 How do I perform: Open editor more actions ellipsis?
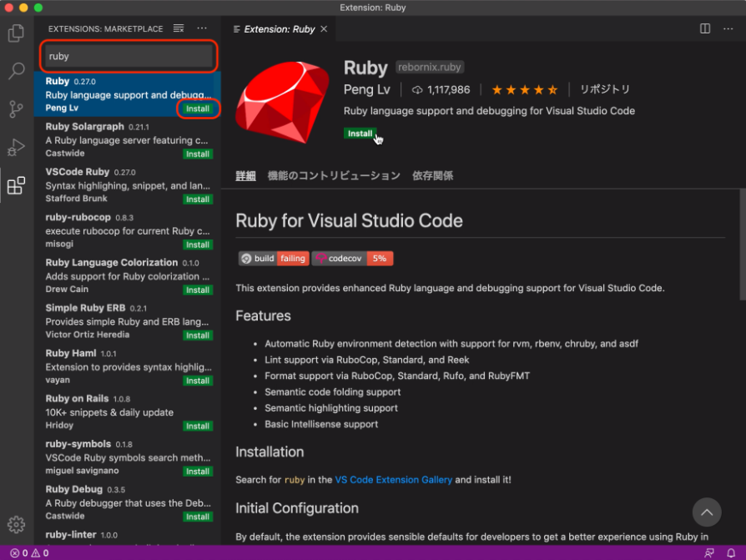728,28
